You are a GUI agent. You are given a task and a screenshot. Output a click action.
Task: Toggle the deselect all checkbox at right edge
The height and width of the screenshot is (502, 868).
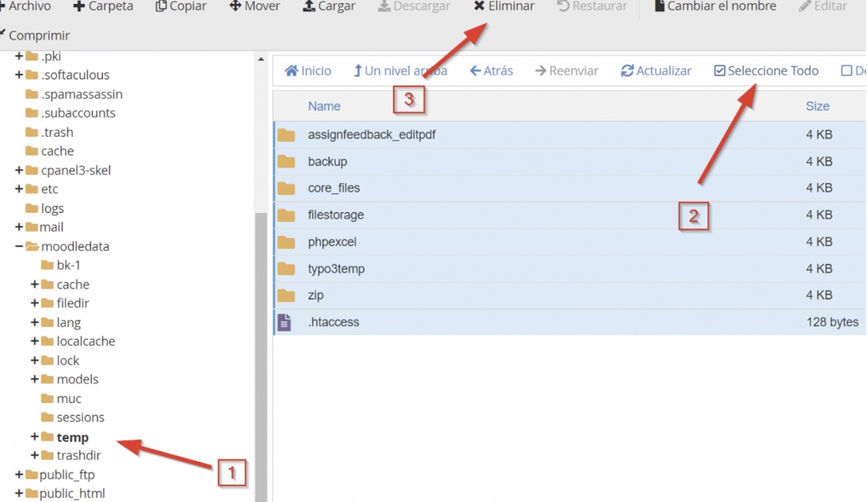pyautogui.click(x=847, y=70)
